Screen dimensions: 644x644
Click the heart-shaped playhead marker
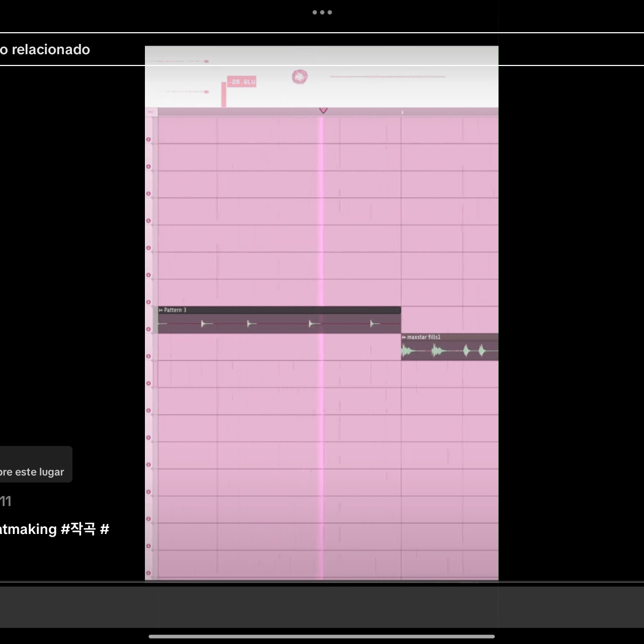pos(323,111)
